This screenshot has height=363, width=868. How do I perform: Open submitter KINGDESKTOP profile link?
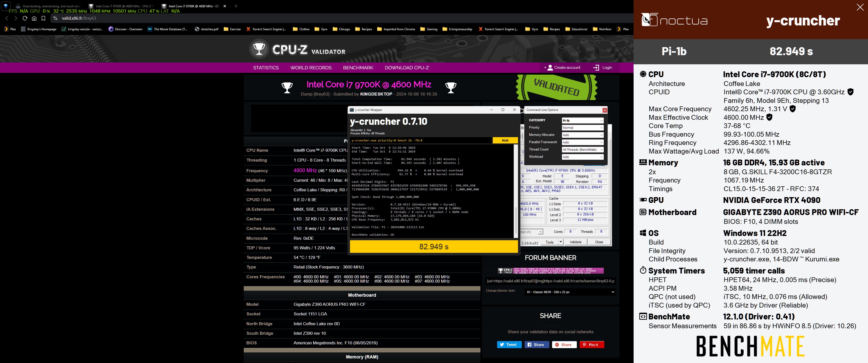pyautogui.click(x=376, y=94)
